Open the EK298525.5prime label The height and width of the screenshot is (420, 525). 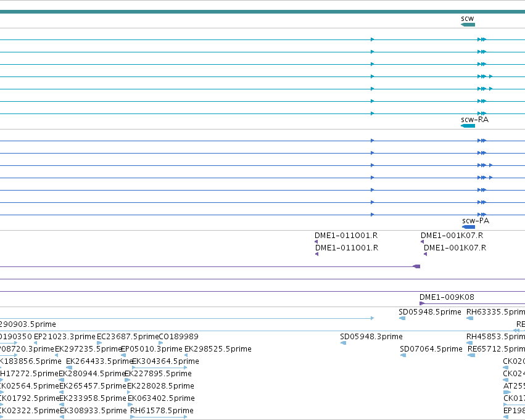[x=218, y=348]
